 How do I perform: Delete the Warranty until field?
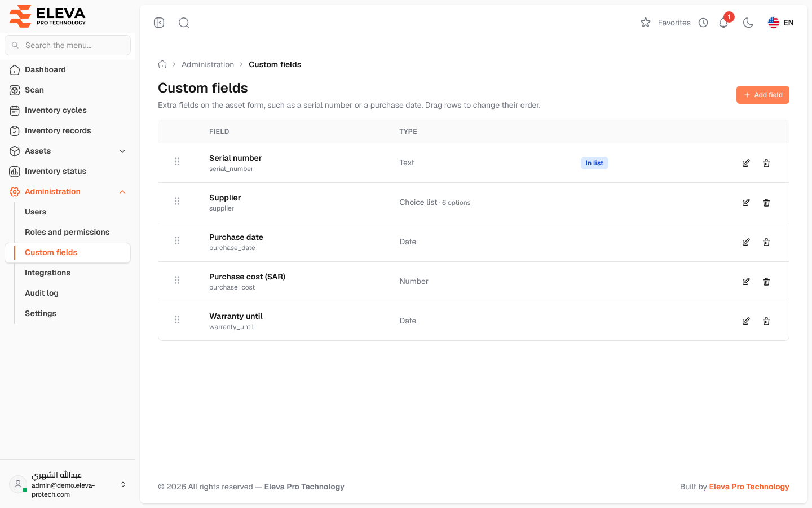[766, 321]
